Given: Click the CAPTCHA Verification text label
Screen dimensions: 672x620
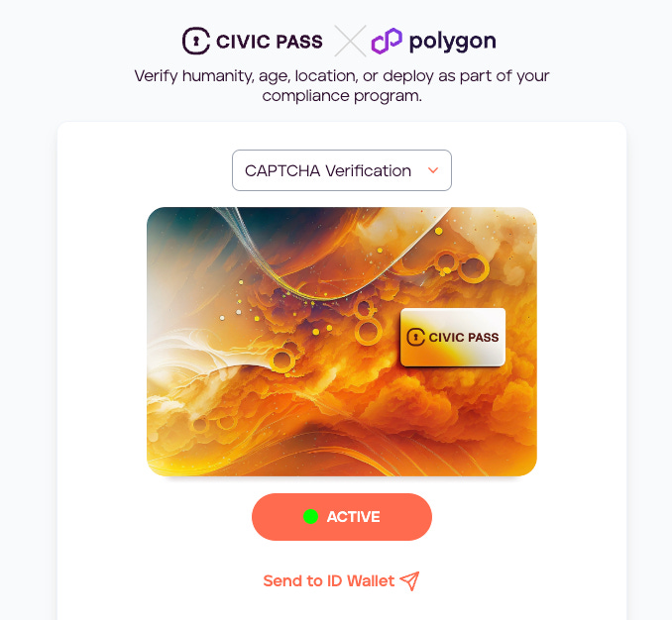Looking at the screenshot, I should (328, 170).
